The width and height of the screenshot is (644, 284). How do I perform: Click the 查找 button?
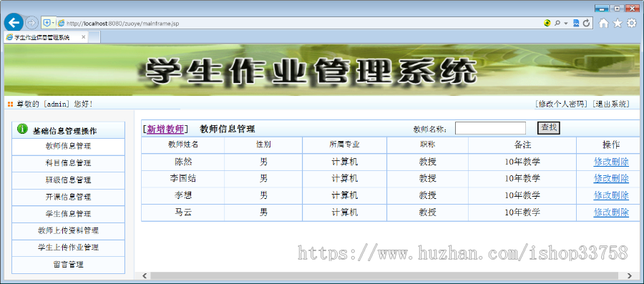point(549,128)
